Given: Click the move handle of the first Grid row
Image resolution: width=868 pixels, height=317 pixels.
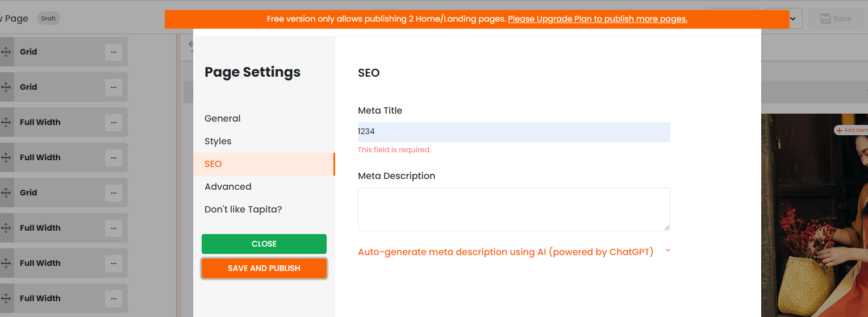Looking at the screenshot, I should coord(6,52).
